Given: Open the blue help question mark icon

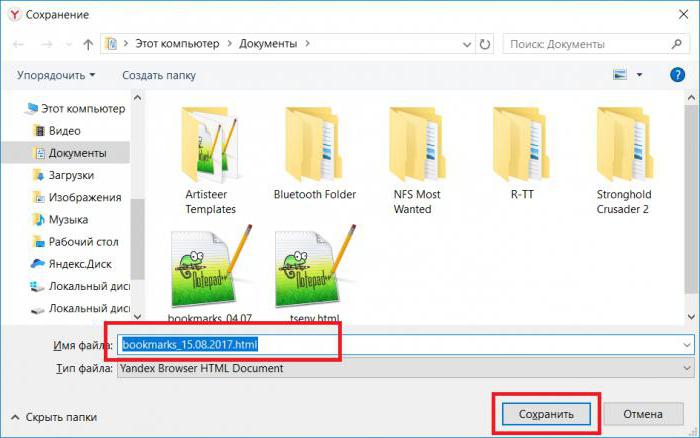Looking at the screenshot, I should [x=677, y=75].
